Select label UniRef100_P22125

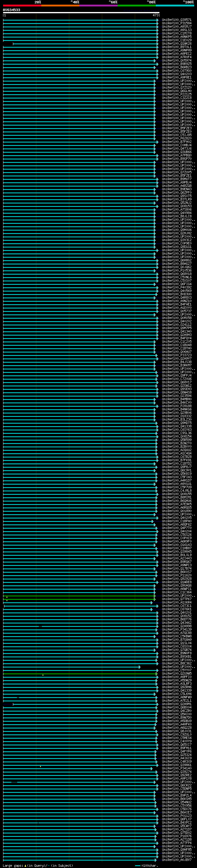point(176,94)
